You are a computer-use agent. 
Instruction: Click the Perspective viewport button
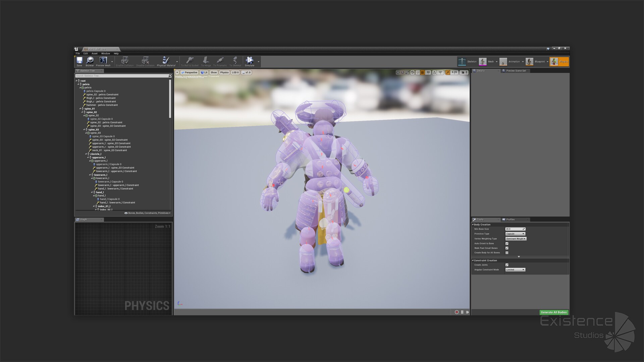pos(190,72)
